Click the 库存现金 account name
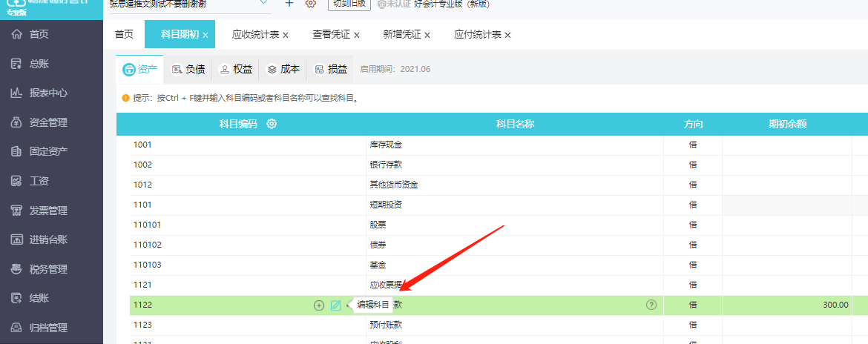This screenshot has height=344, width=868. pyautogui.click(x=386, y=145)
